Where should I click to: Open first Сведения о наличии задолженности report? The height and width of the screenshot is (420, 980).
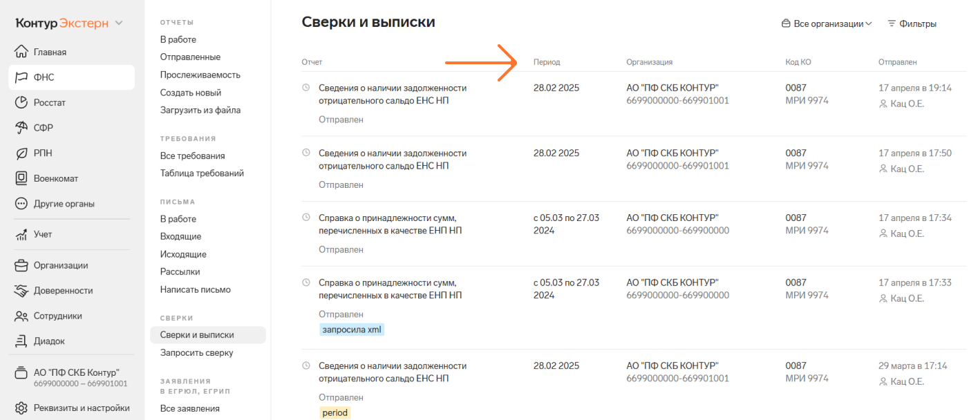coord(392,95)
